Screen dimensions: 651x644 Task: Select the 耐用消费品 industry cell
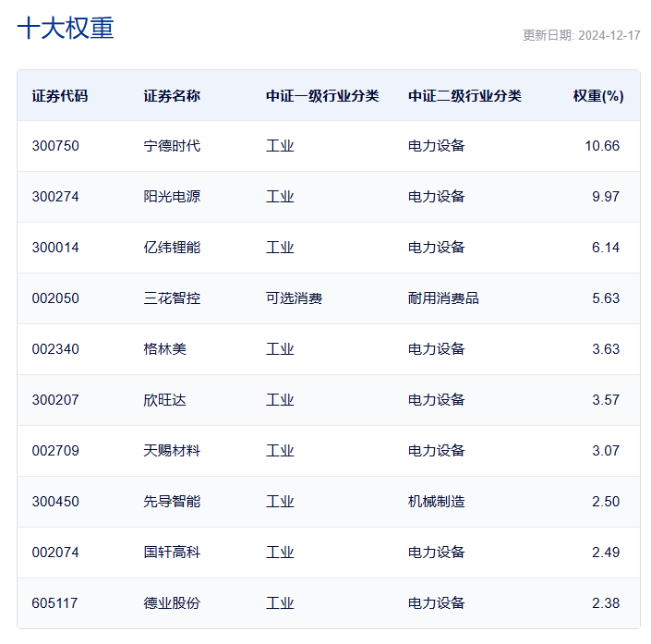click(443, 298)
